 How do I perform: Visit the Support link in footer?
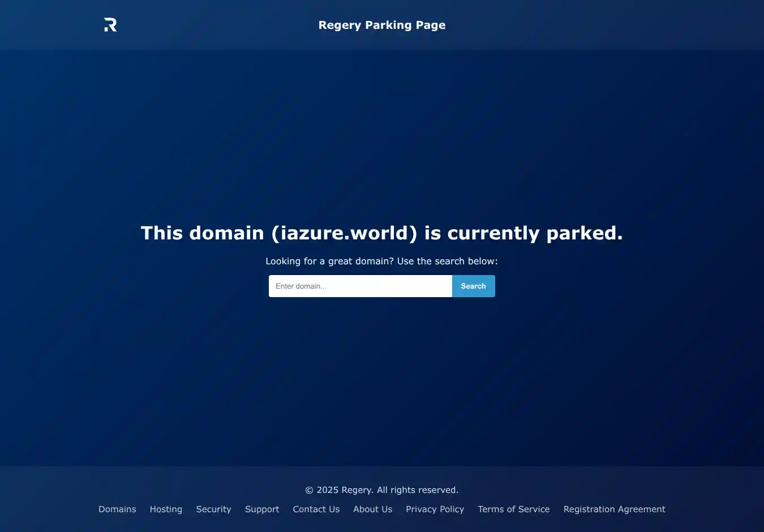click(262, 509)
